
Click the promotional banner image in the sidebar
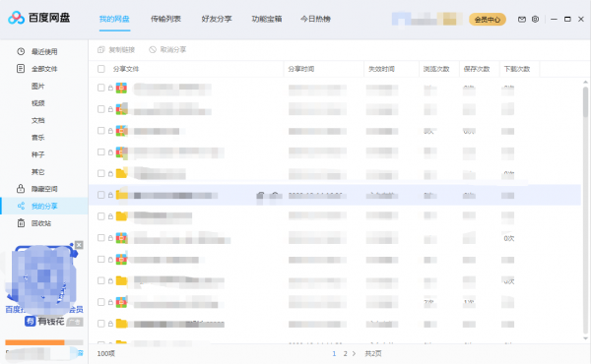(x=43, y=279)
